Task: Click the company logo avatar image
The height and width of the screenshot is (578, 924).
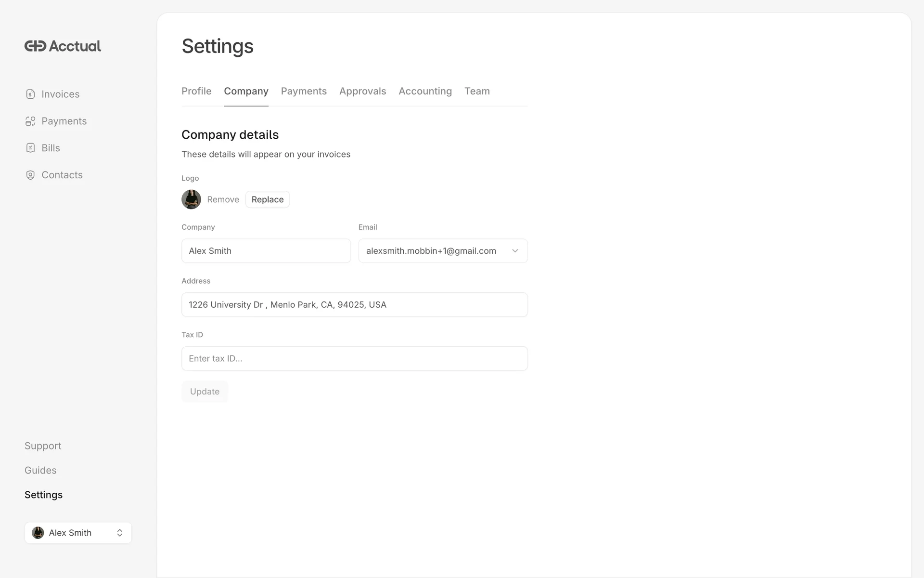Action: tap(191, 199)
